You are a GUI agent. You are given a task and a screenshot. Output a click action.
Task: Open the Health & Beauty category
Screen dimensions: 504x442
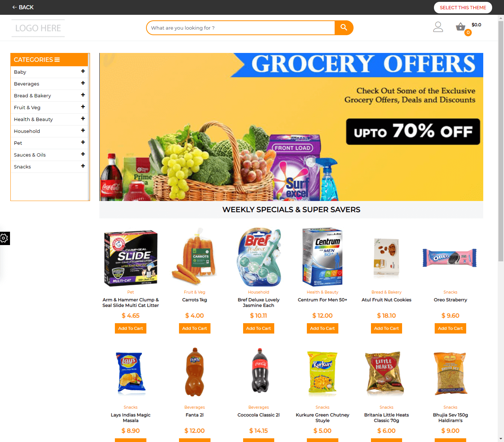[33, 119]
